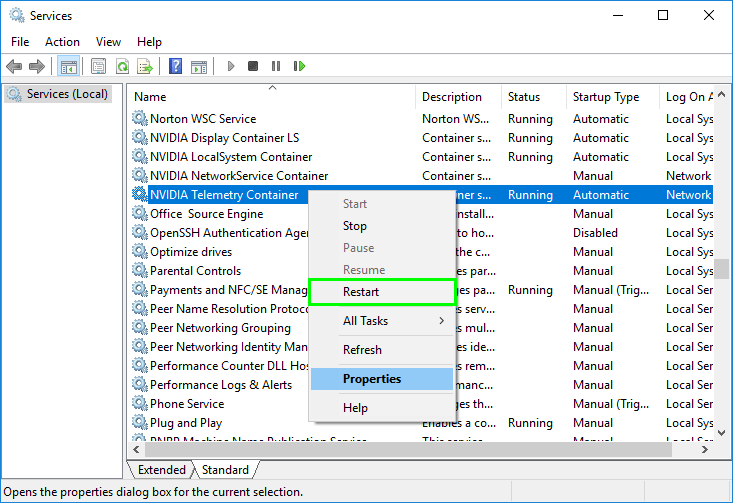Open the Action menu
733x503 pixels.
62,42
